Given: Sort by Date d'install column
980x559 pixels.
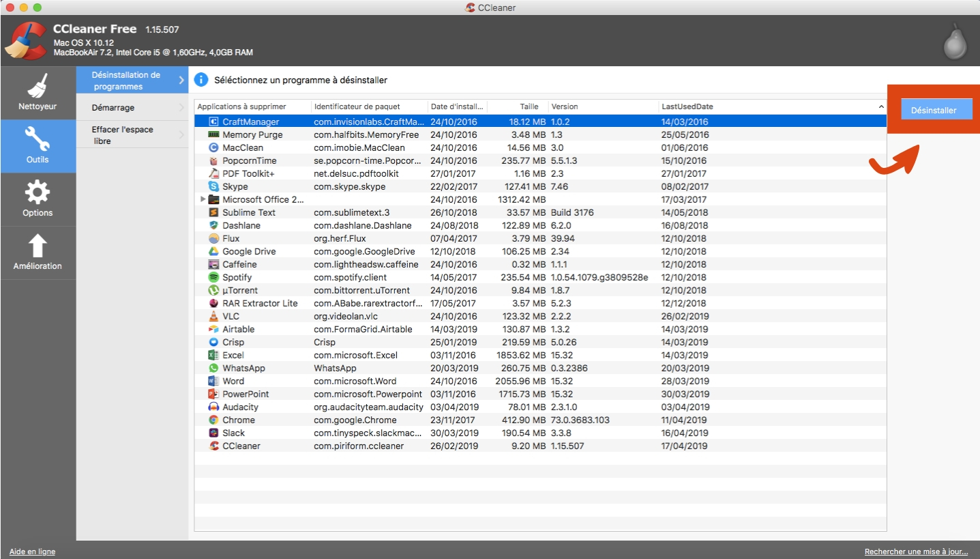Looking at the screenshot, I should pos(456,106).
